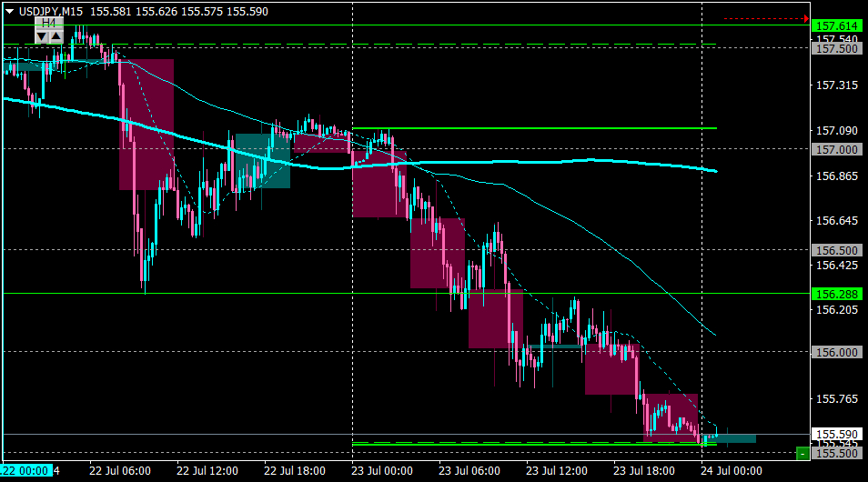Click the 22 Jul 12:00 time label
This screenshot has width=868, height=482.
(x=207, y=471)
